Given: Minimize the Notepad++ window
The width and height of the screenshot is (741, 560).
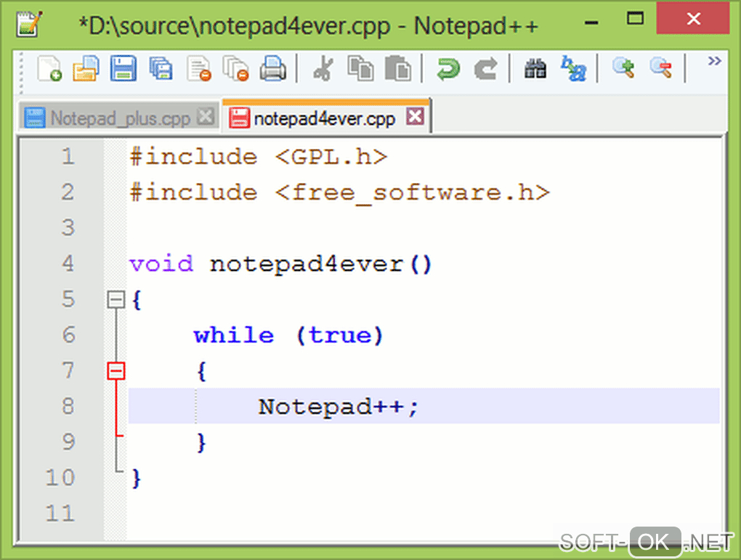Looking at the screenshot, I should pyautogui.click(x=591, y=22).
